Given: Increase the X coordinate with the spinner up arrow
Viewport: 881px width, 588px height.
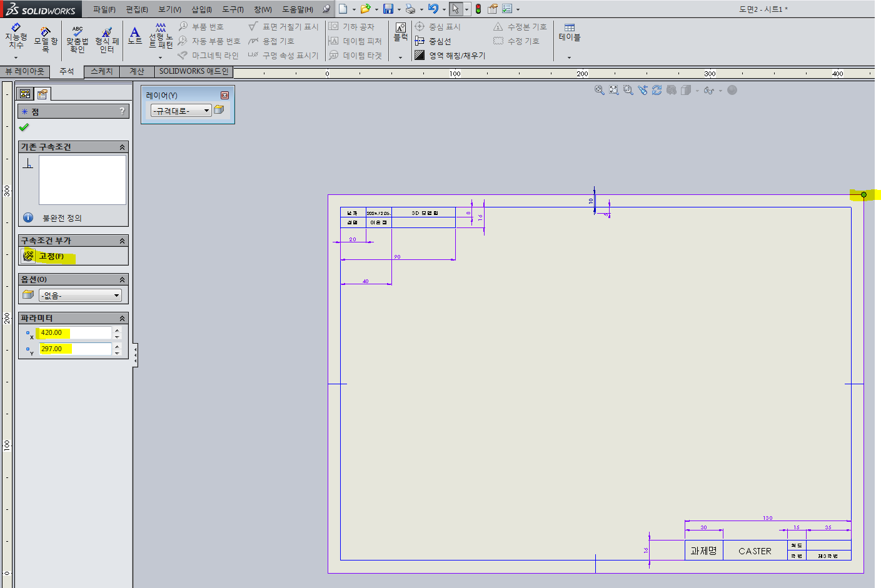Looking at the screenshot, I should tap(117, 329).
